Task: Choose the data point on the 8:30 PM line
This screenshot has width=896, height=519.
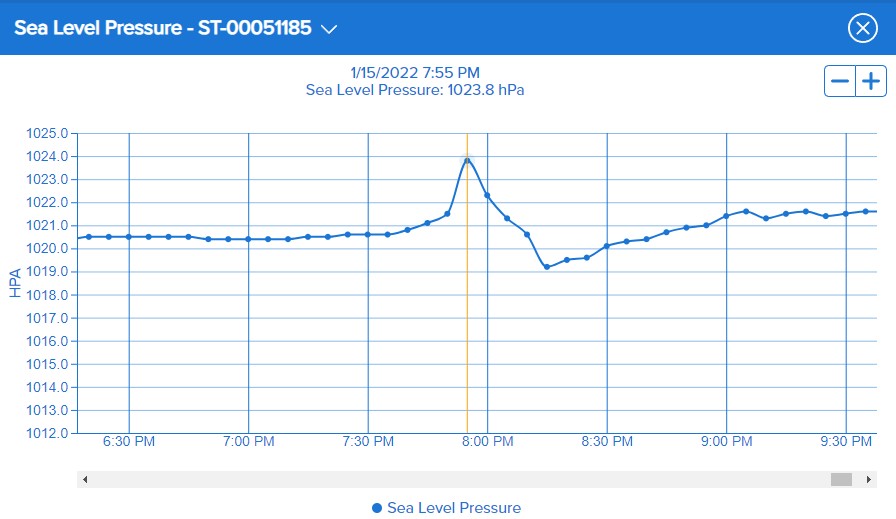Action: pos(607,246)
